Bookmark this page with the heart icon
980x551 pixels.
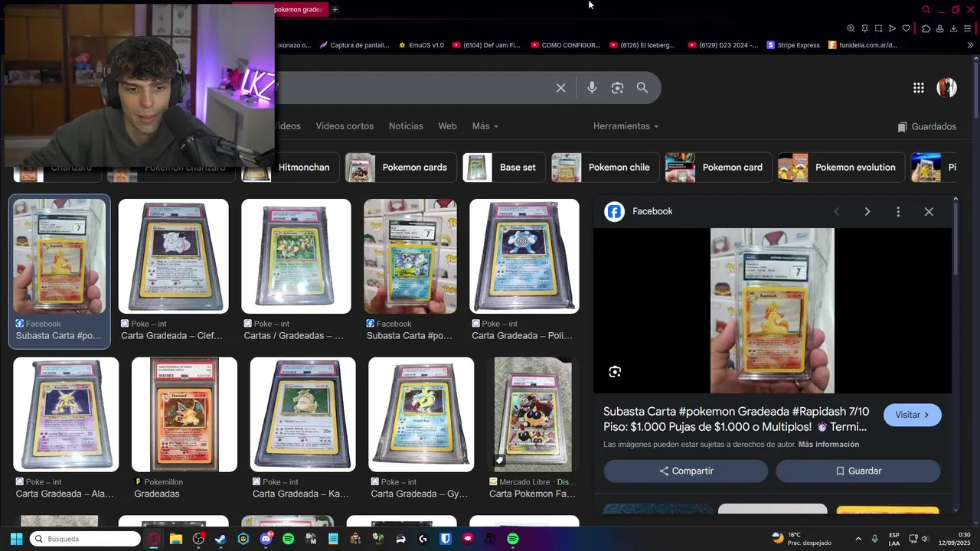tap(906, 28)
